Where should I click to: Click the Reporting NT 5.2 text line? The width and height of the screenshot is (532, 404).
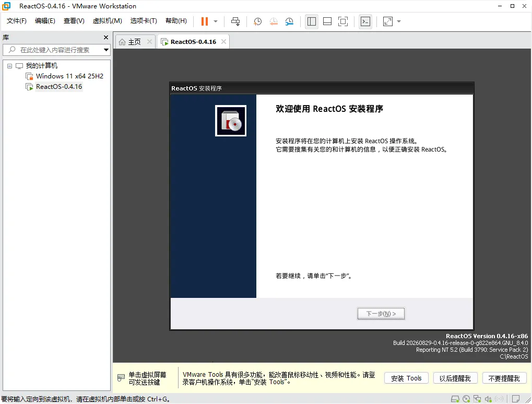coord(472,350)
